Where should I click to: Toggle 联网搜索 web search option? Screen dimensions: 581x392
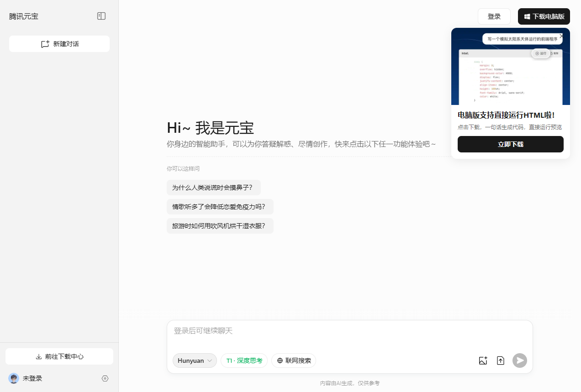[293, 361]
